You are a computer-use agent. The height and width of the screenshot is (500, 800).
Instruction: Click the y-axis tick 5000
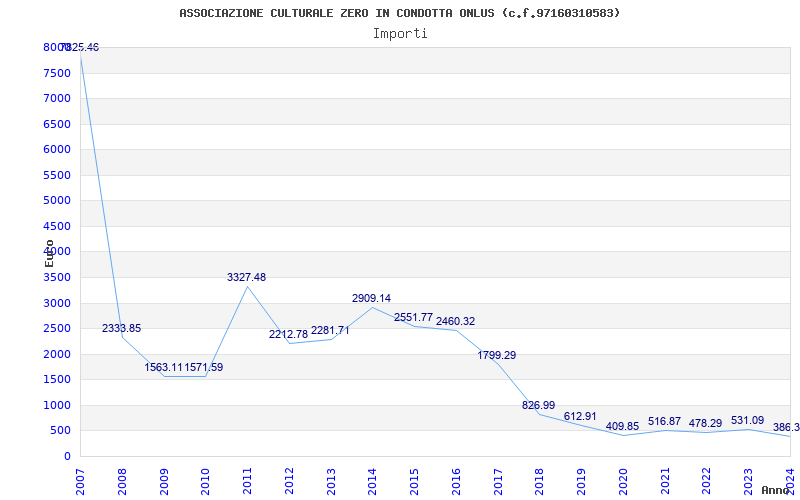pyautogui.click(x=57, y=201)
